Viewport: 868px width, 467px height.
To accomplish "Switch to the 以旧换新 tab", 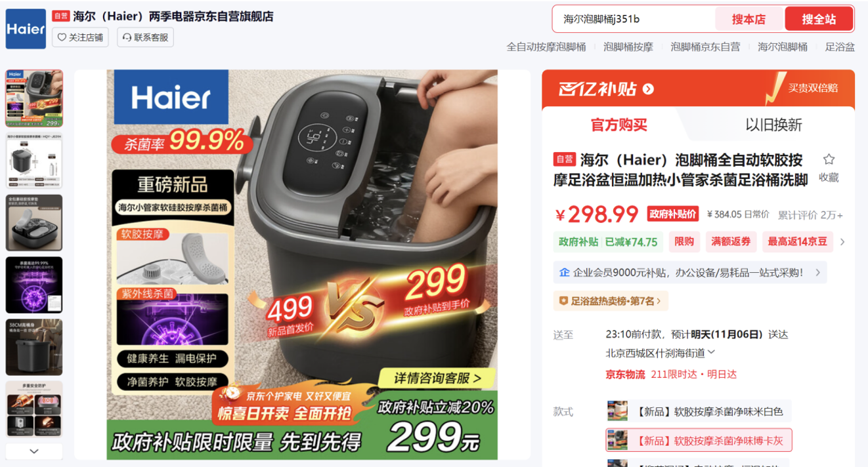I will point(773,125).
